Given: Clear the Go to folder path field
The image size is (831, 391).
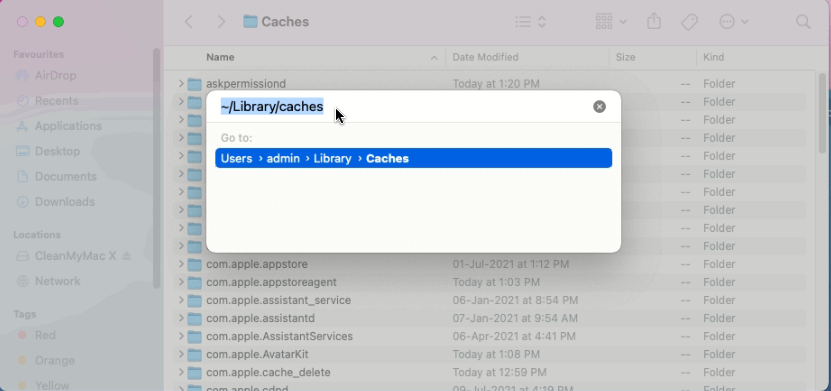Looking at the screenshot, I should pos(599,106).
